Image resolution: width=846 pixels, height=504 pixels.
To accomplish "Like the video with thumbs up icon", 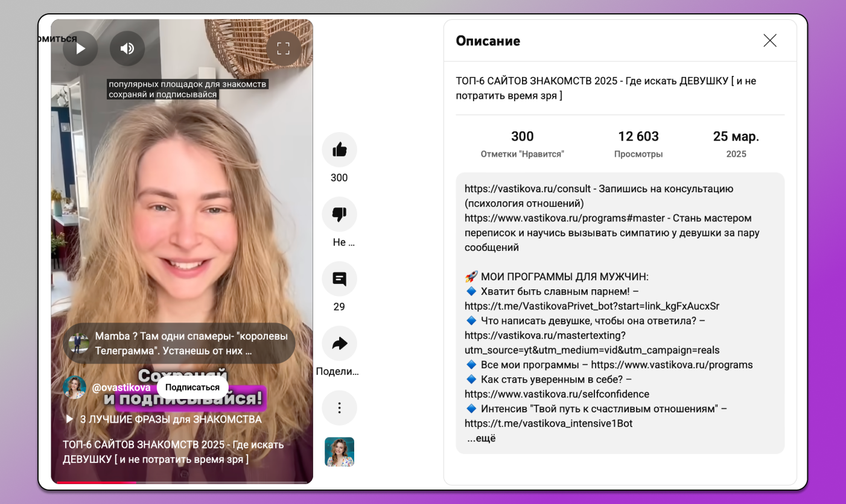I will coord(339,150).
